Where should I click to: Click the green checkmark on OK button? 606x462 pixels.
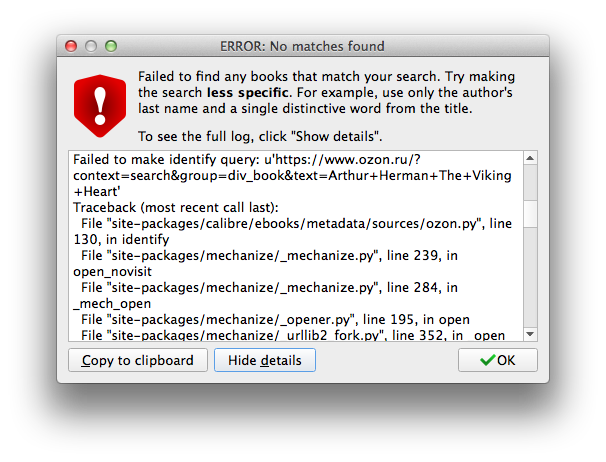487,360
